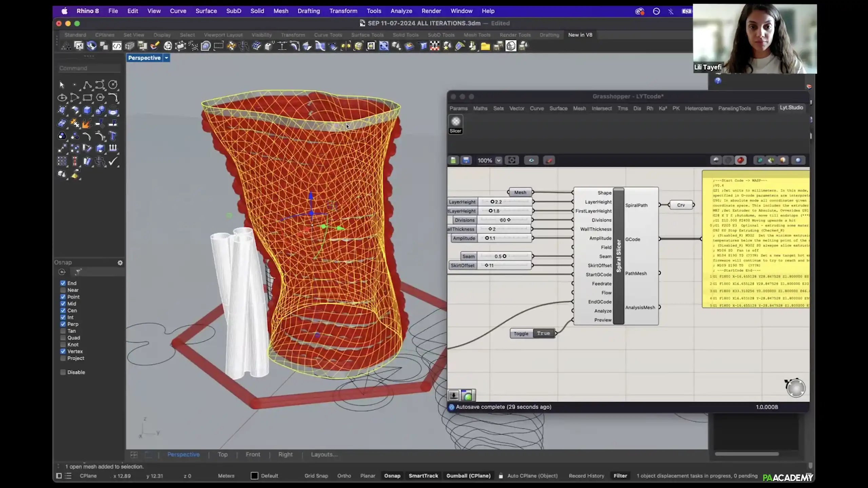Flip the Toggle True boolean switch
868x488 pixels.
(543, 333)
